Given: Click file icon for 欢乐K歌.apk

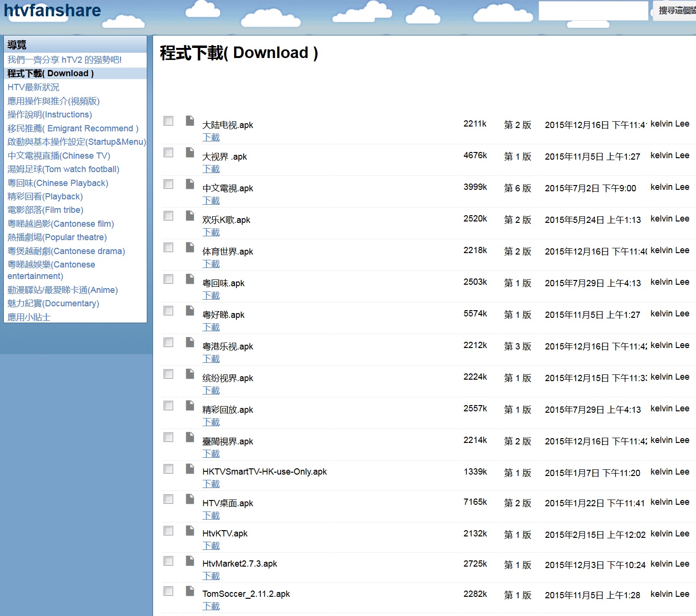Looking at the screenshot, I should point(190,216).
